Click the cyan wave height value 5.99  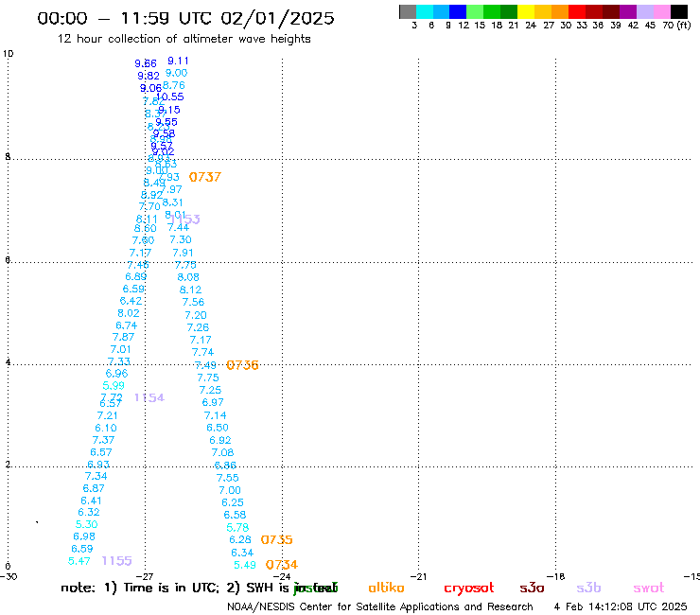tap(114, 386)
